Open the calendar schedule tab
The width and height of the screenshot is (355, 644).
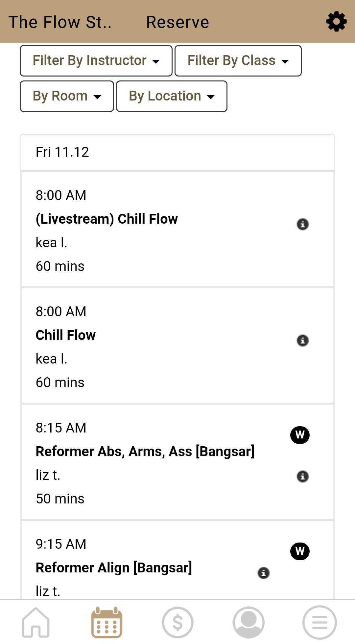pyautogui.click(x=106, y=622)
